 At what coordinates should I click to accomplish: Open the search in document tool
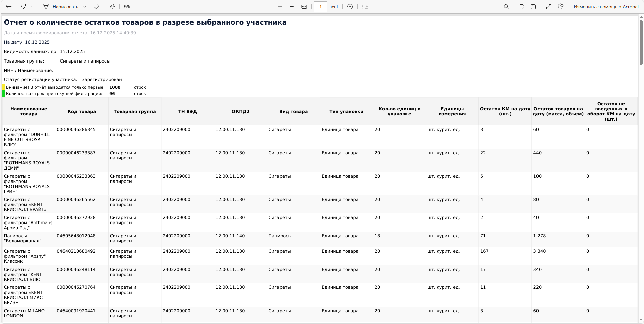click(506, 7)
